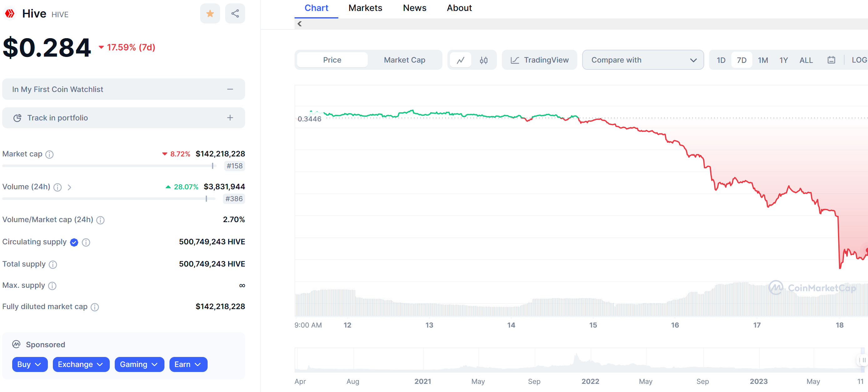868x392 pixels.
Task: Click the $3,831,944 volume value
Action: point(224,187)
